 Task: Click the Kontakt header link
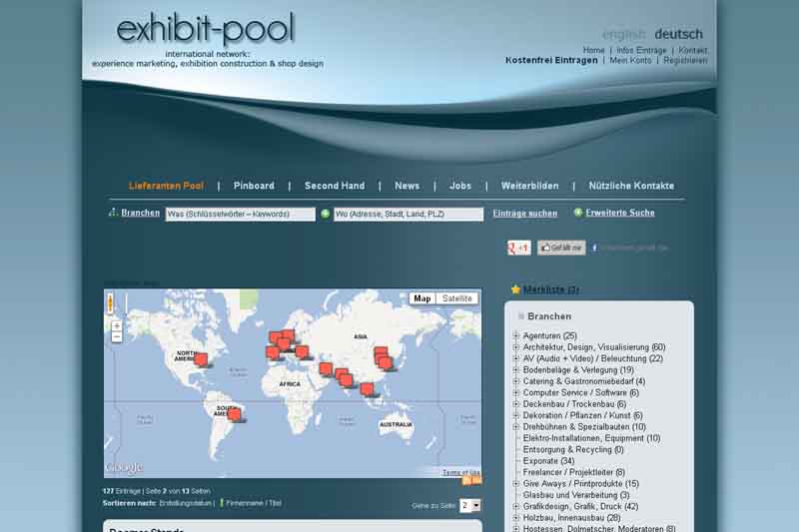click(x=692, y=50)
